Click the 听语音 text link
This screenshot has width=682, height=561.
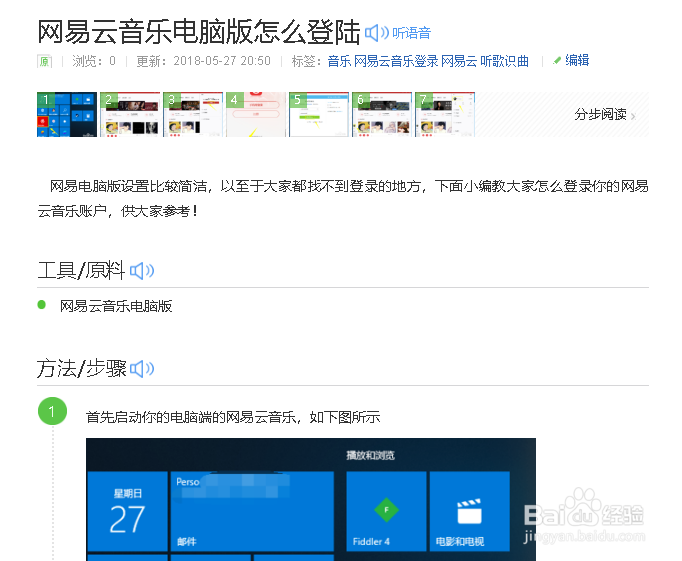point(411,33)
